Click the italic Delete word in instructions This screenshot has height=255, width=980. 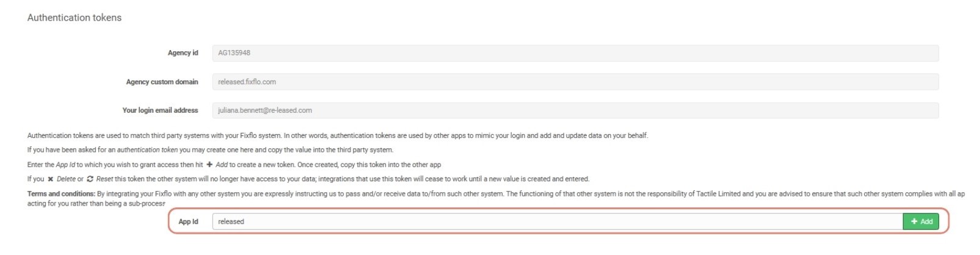(x=66, y=179)
